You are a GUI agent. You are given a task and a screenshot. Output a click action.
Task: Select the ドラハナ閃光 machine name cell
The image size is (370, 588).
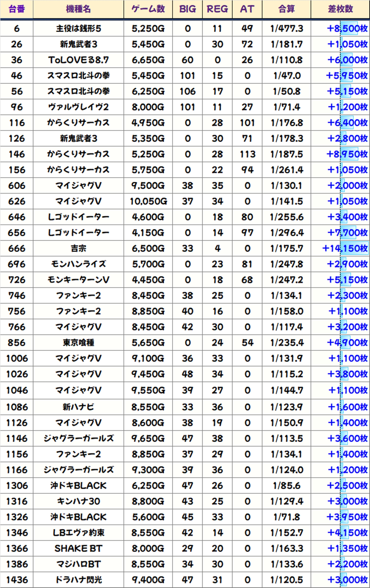(x=78, y=580)
